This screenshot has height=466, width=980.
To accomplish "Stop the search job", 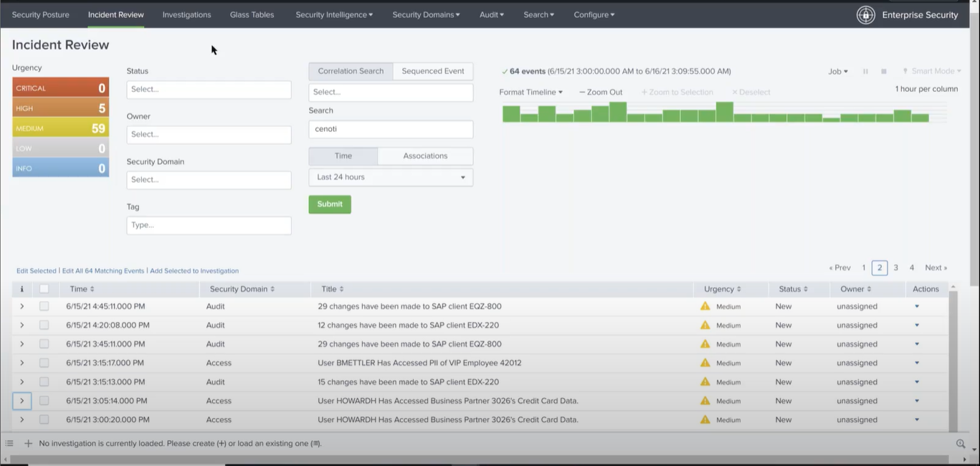I will pyautogui.click(x=884, y=72).
